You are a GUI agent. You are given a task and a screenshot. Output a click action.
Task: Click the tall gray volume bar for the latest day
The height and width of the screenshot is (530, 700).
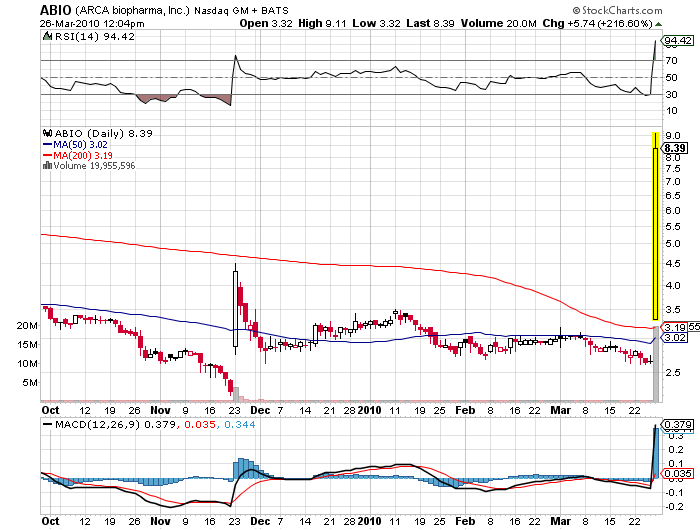[656, 363]
